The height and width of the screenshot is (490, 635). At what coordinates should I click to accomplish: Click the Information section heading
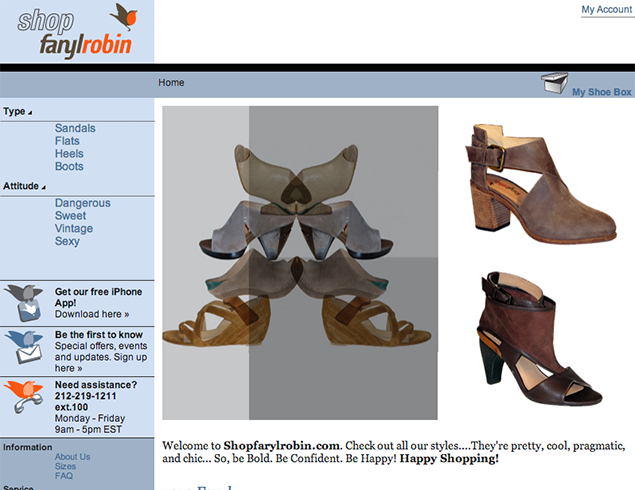click(x=28, y=447)
